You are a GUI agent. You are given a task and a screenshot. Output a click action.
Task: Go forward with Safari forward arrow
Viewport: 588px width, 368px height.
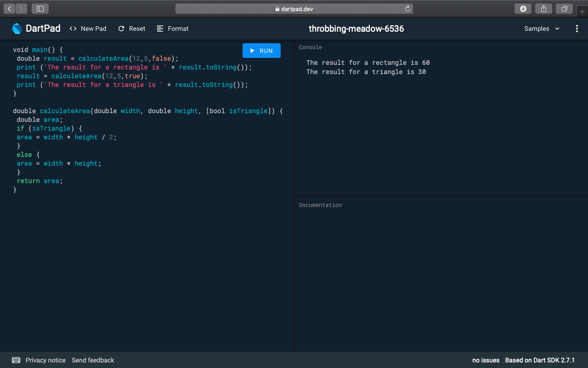21,9
